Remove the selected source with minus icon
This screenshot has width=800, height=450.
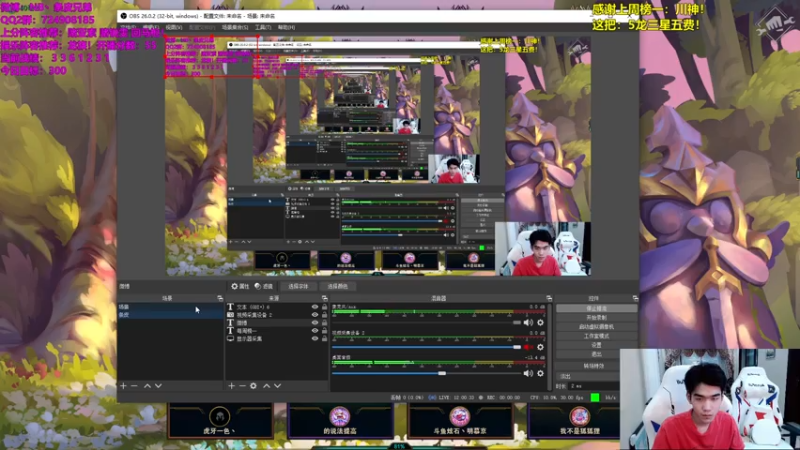pyautogui.click(x=242, y=386)
